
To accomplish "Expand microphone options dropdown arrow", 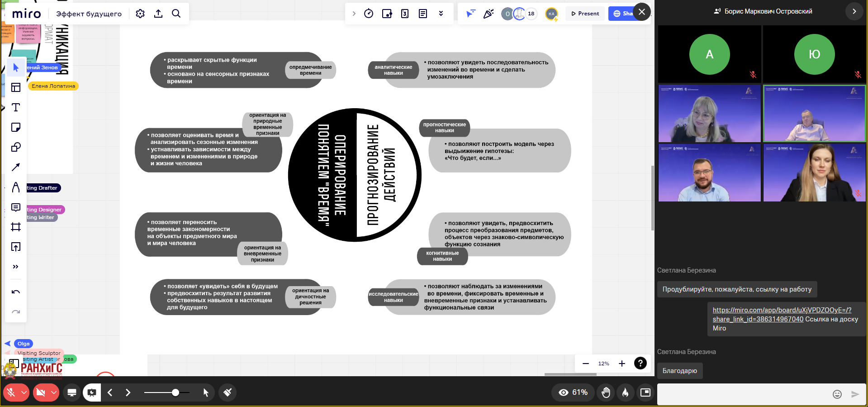I will coord(24,393).
